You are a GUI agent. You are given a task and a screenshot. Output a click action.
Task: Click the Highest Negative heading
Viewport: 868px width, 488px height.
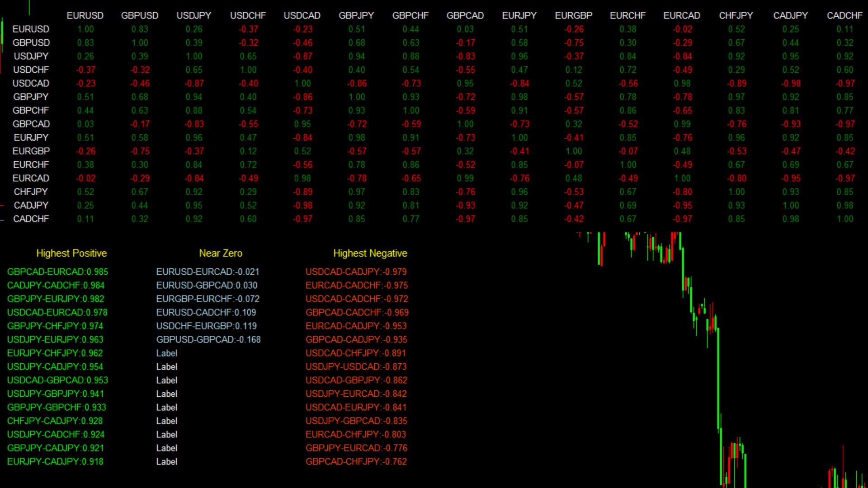pyautogui.click(x=370, y=253)
